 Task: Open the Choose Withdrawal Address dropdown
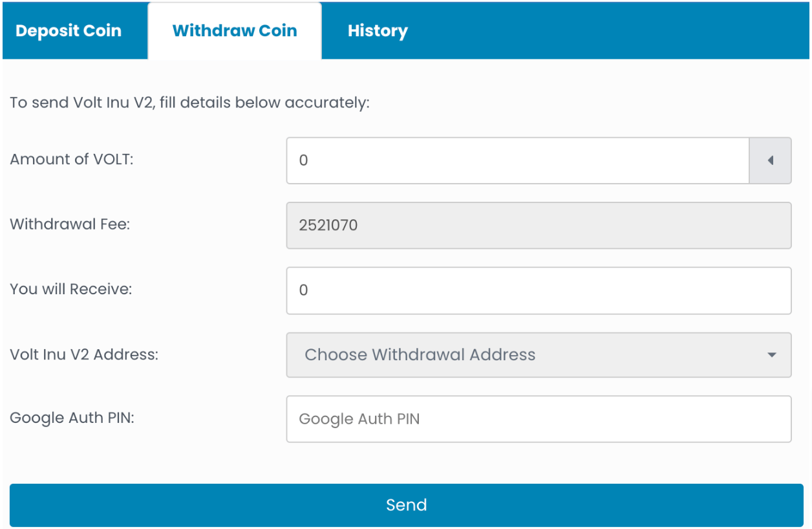539,355
